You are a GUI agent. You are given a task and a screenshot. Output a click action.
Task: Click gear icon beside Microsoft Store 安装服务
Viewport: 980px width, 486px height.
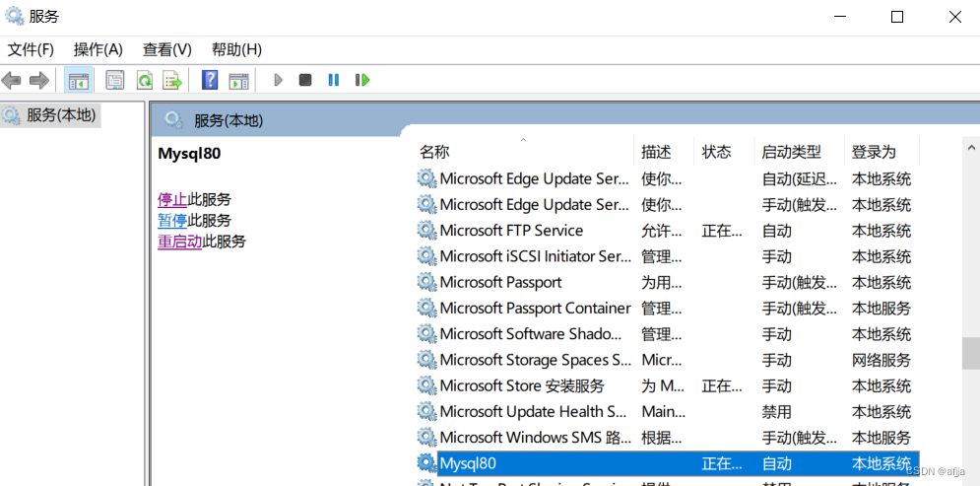click(426, 385)
